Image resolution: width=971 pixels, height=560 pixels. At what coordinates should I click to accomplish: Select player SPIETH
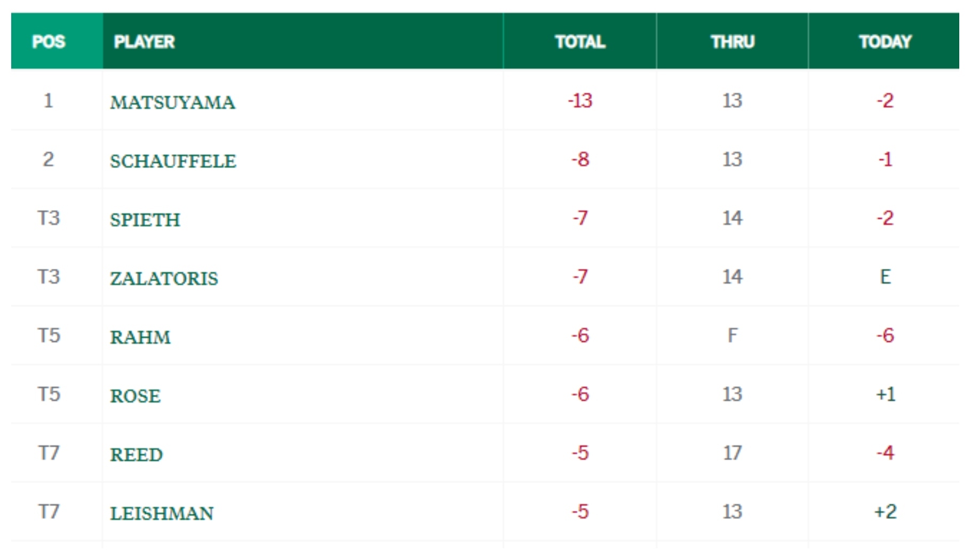click(x=145, y=219)
